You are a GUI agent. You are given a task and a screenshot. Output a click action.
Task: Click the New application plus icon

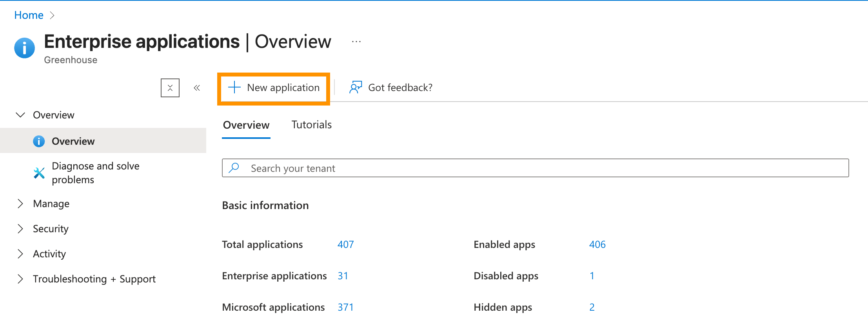[x=234, y=87]
